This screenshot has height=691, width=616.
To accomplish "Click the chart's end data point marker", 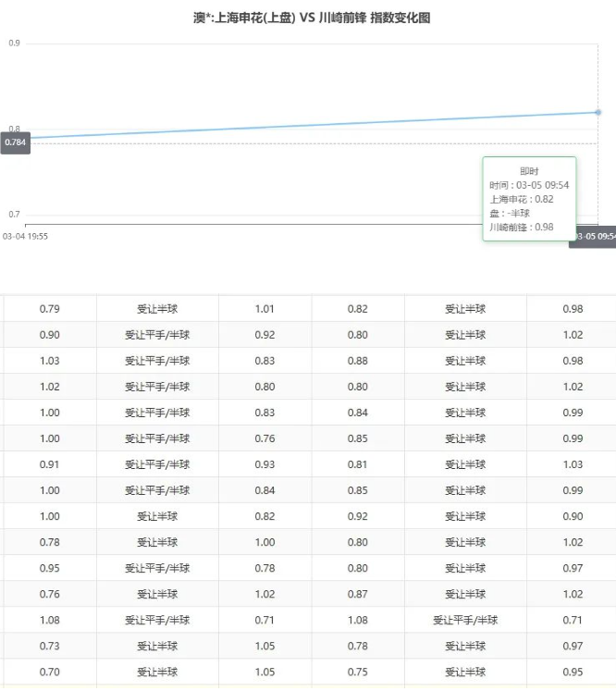I will point(598,113).
